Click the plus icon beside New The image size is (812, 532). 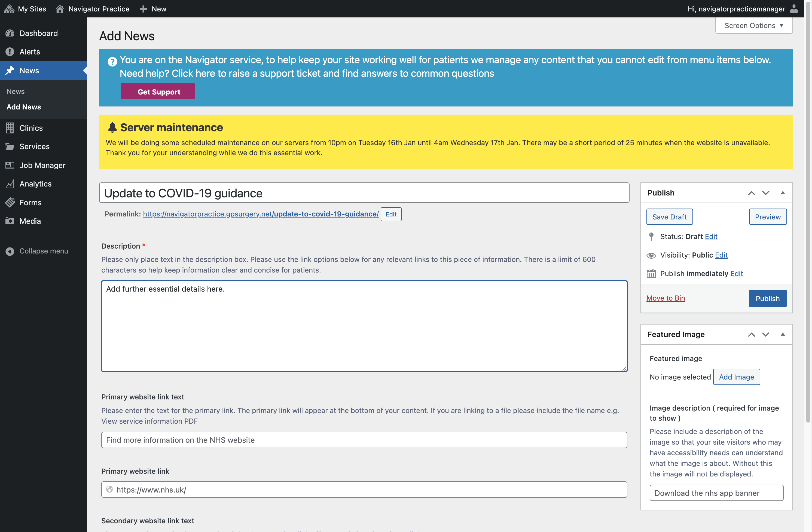coord(143,9)
